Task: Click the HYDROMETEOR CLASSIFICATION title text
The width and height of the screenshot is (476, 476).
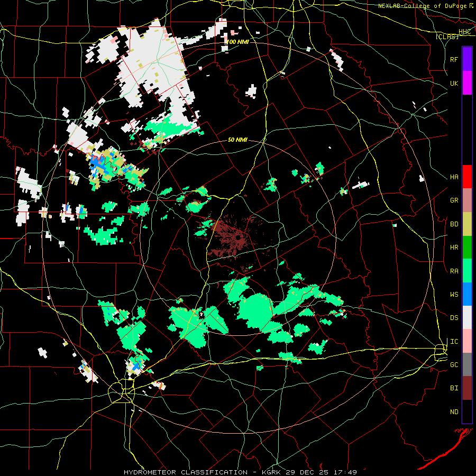Action: 186,472
